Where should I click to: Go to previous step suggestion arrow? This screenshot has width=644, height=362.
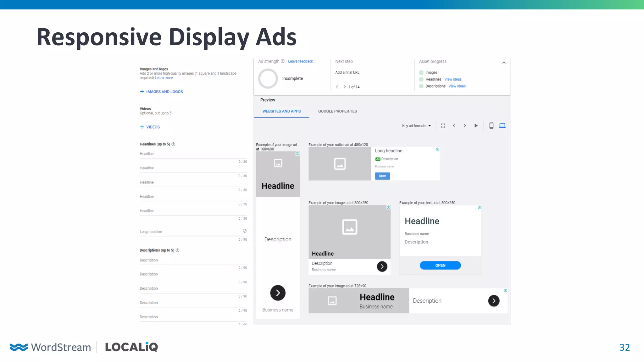click(337, 87)
